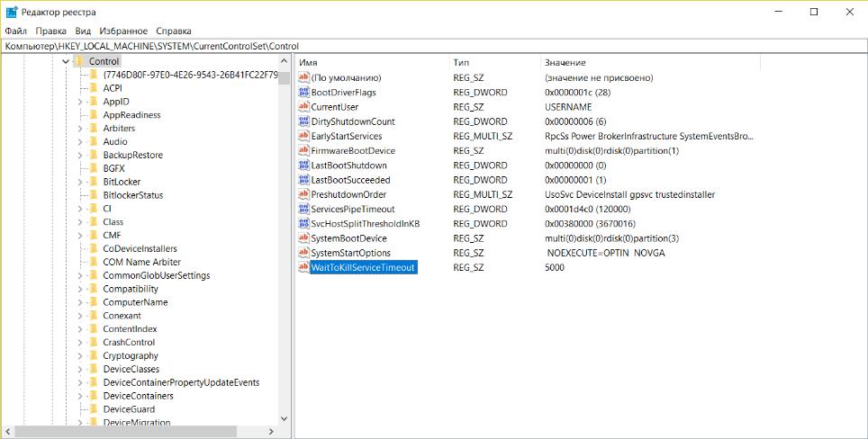
Task: Click the tree horizontal scroll right arrow
Action: pyautogui.click(x=271, y=431)
